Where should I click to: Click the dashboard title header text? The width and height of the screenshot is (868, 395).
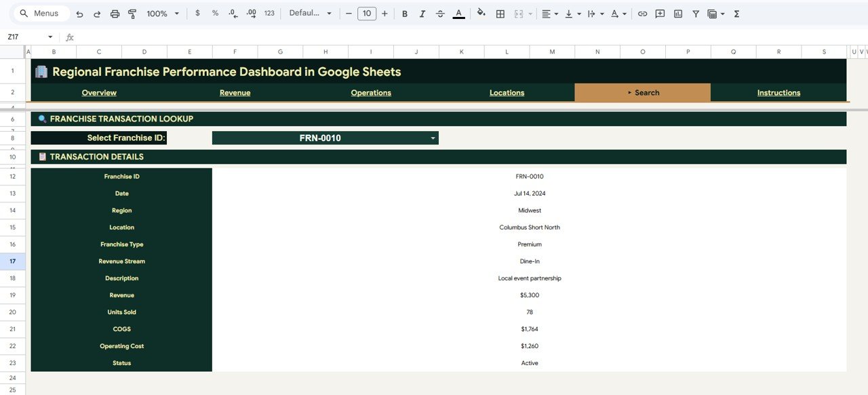[x=226, y=71]
